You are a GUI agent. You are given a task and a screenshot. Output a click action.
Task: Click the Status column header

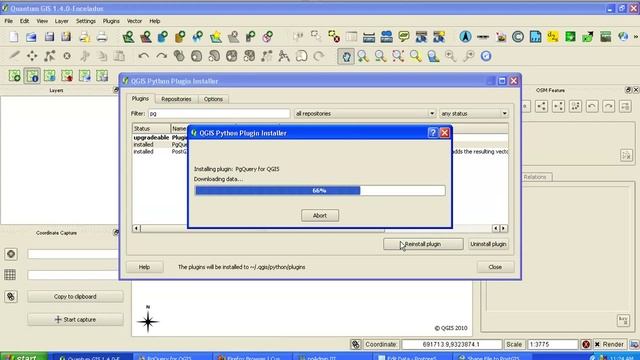click(x=151, y=129)
